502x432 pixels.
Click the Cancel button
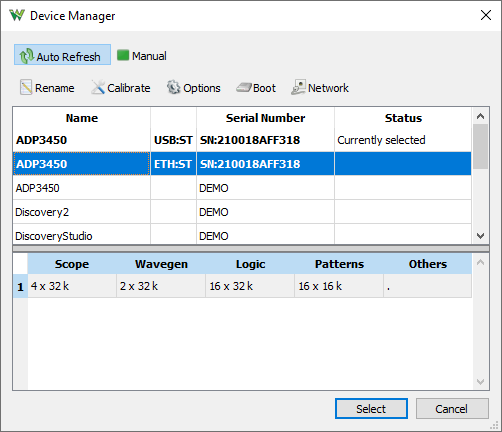452,408
